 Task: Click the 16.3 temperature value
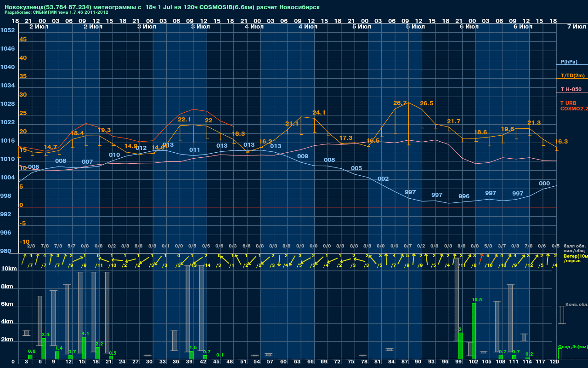pyautogui.click(x=561, y=142)
